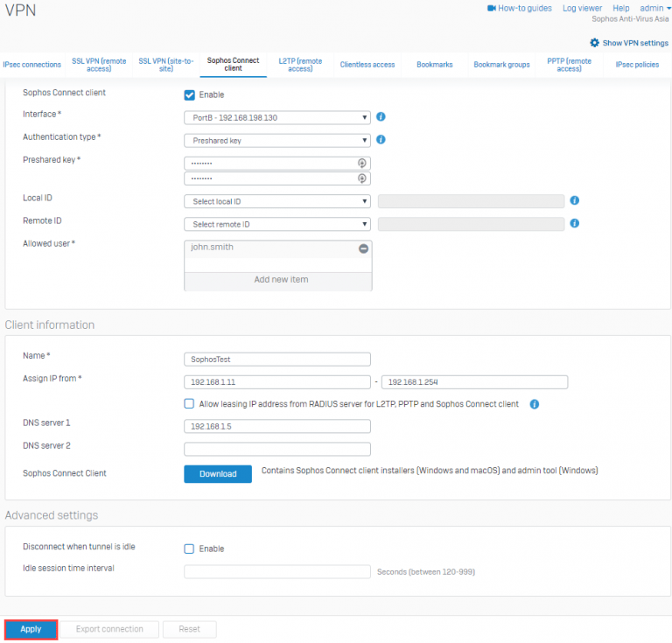Click the DNS server 2 input field
The height and width of the screenshot is (643, 672).
point(277,449)
